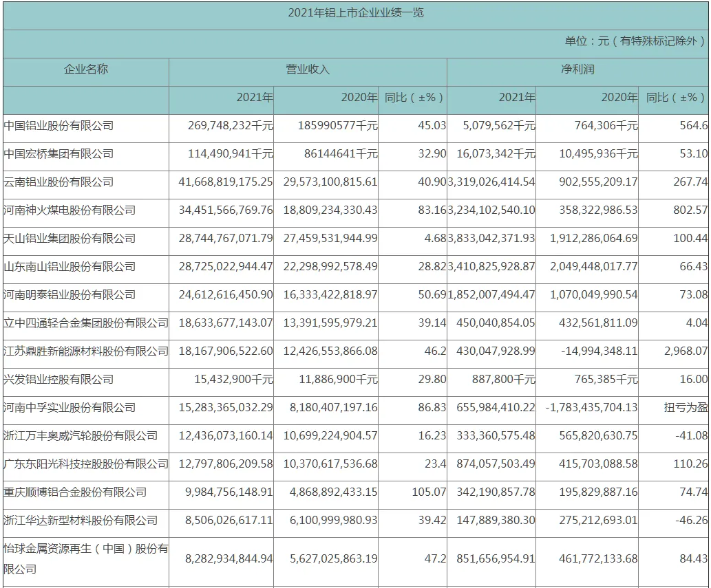Select company name 中国宏桥集团有限公司
Screen dimensions: 711x588
[59, 154]
